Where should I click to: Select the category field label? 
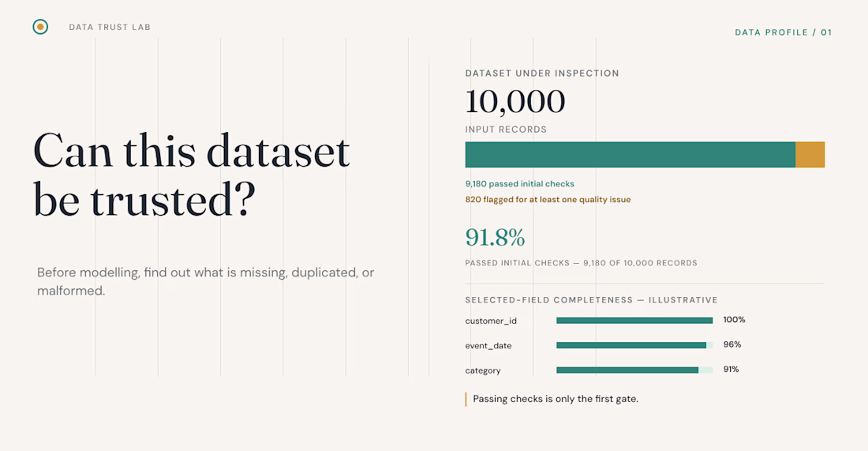click(x=483, y=370)
